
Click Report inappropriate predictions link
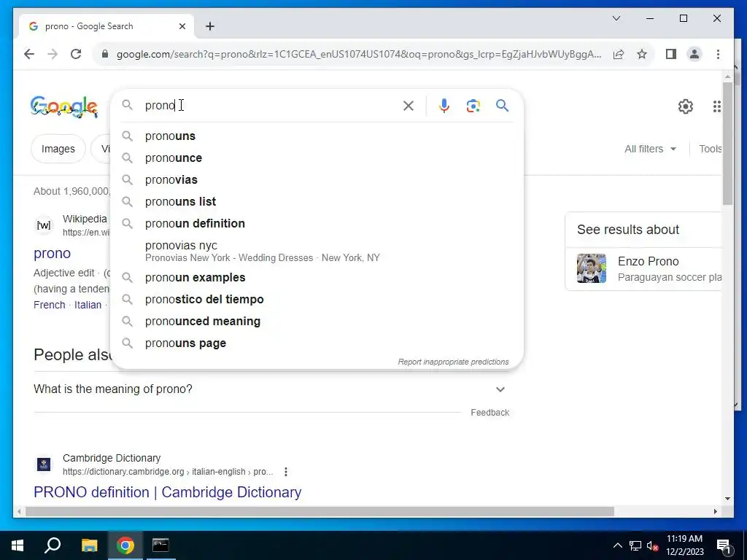point(453,362)
